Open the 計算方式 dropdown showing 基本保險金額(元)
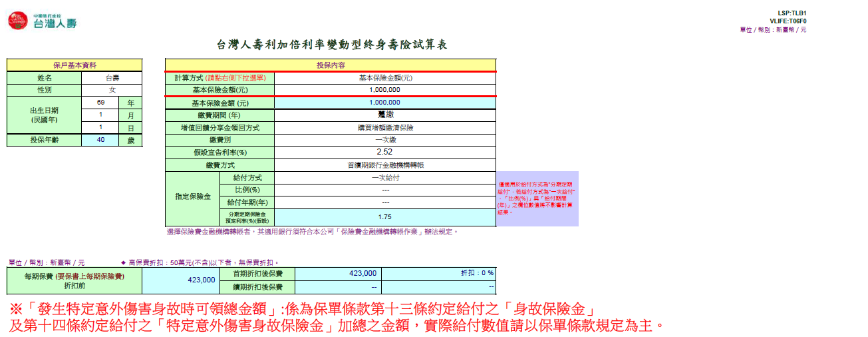The image size is (868, 337). click(385, 78)
